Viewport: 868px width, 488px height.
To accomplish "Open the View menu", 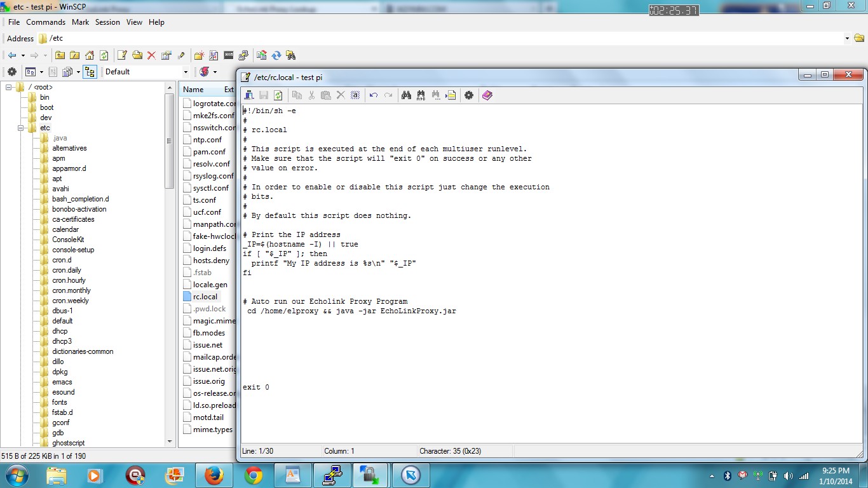I will point(135,22).
